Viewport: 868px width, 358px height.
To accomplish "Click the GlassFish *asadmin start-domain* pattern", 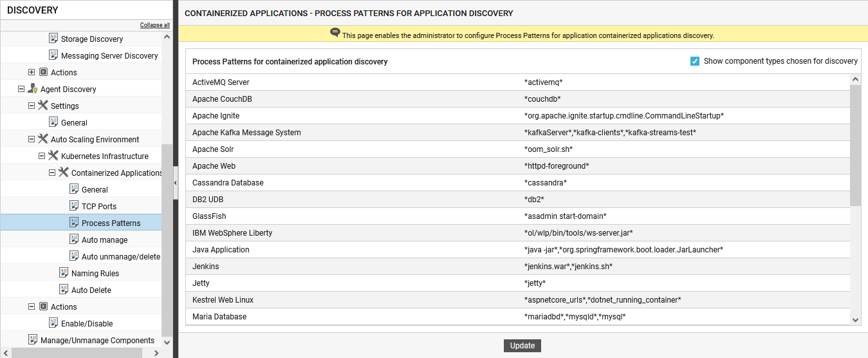I will coord(566,216).
